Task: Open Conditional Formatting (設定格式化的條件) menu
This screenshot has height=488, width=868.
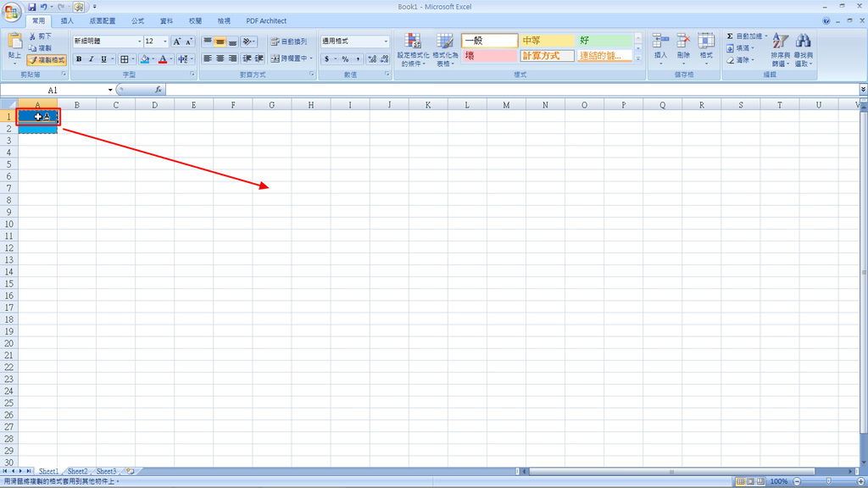Action: [413, 50]
